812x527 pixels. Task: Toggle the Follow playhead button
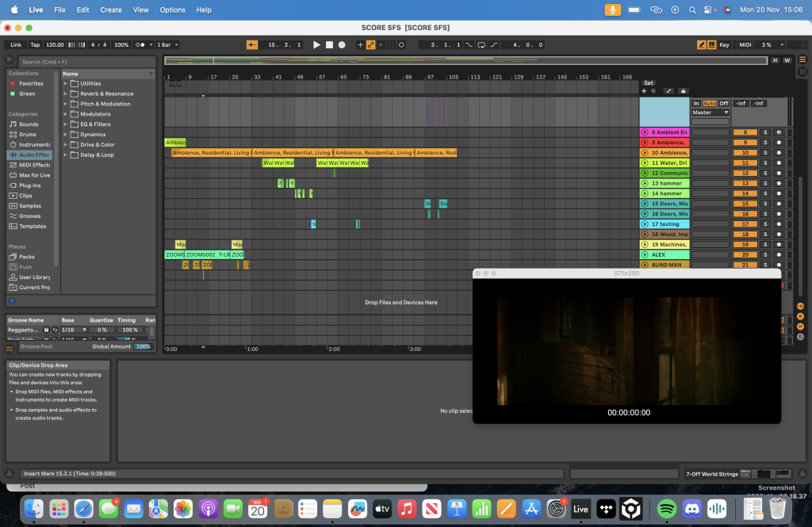(251, 45)
